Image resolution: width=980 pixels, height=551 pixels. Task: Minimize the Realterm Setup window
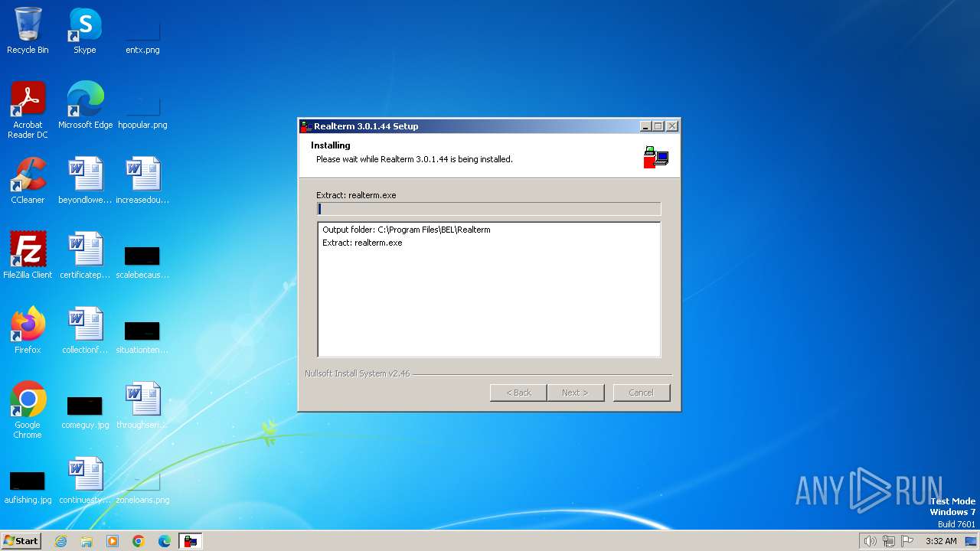(x=645, y=126)
